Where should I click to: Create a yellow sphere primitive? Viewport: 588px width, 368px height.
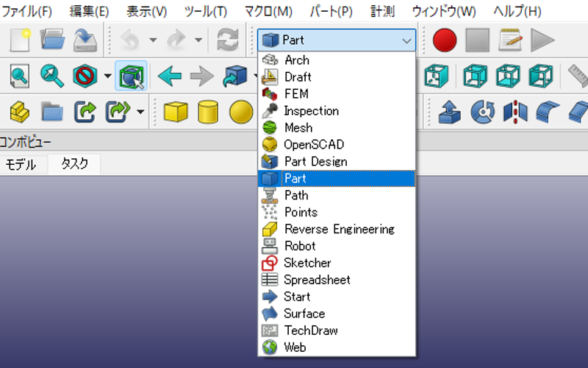click(241, 112)
